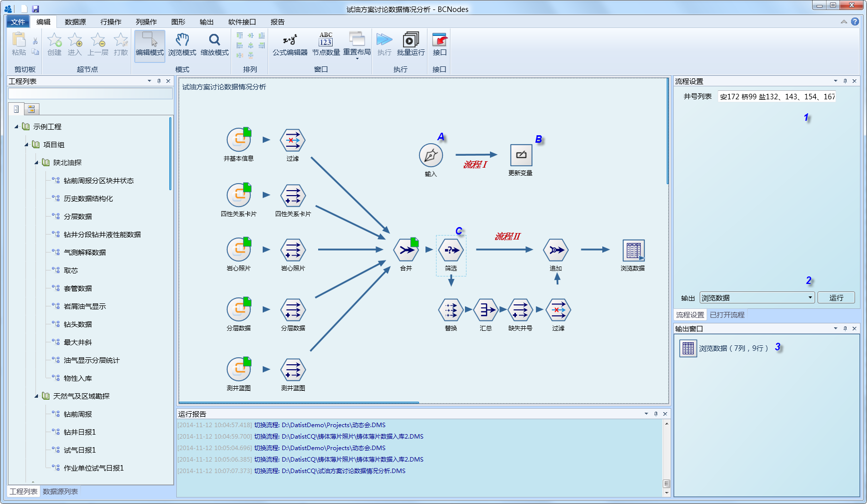Screen dimensions: 867x504
Task: Switch to the 数据源 ribbon tab
Action: pyautogui.click(x=75, y=22)
